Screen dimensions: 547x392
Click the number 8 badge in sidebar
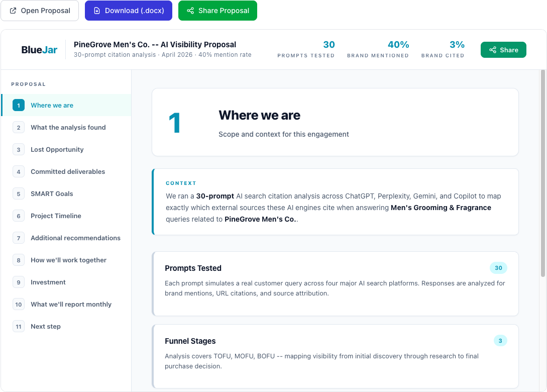tap(19, 260)
